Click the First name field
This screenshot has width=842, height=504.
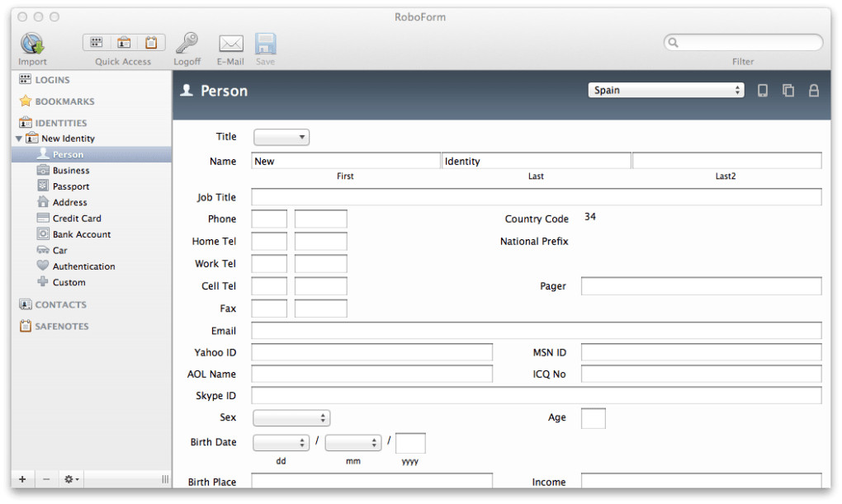tap(346, 161)
